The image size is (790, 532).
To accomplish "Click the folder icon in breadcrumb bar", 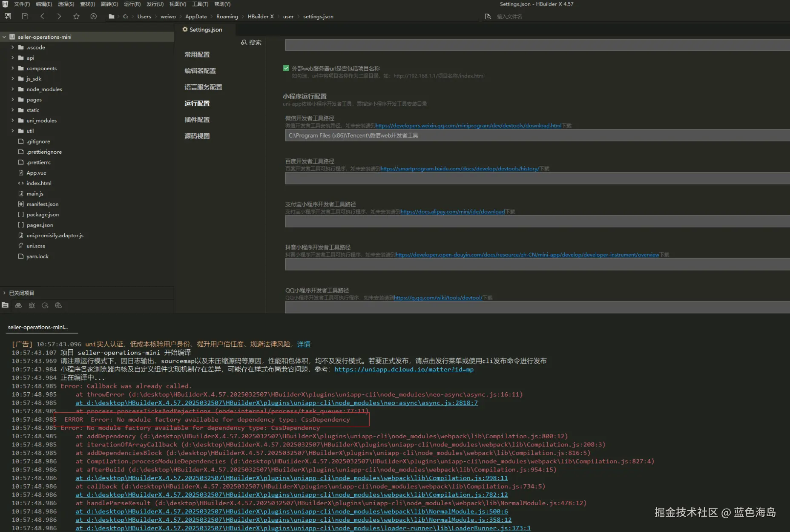I will (111, 17).
